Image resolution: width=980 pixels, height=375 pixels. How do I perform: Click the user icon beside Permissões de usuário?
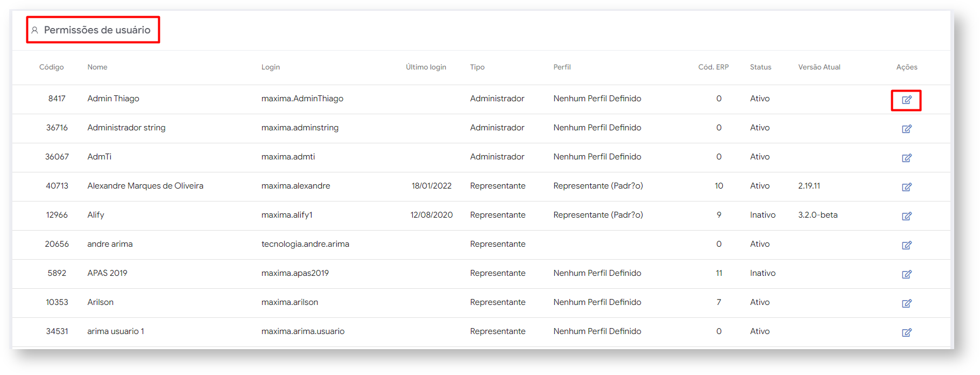pyautogui.click(x=34, y=30)
